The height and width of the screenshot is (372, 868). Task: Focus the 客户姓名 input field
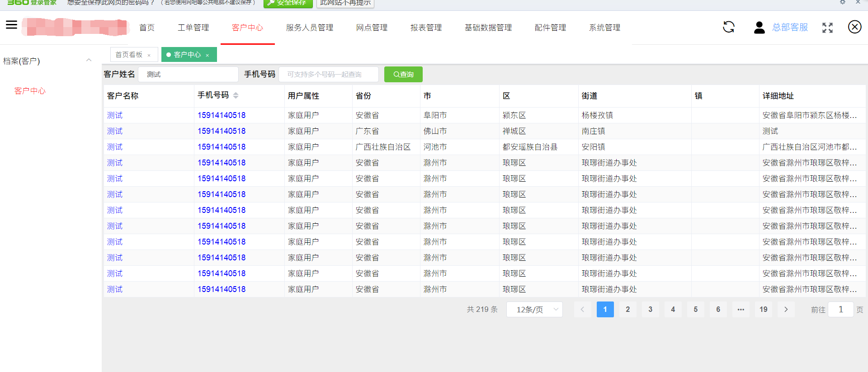pyautogui.click(x=188, y=74)
